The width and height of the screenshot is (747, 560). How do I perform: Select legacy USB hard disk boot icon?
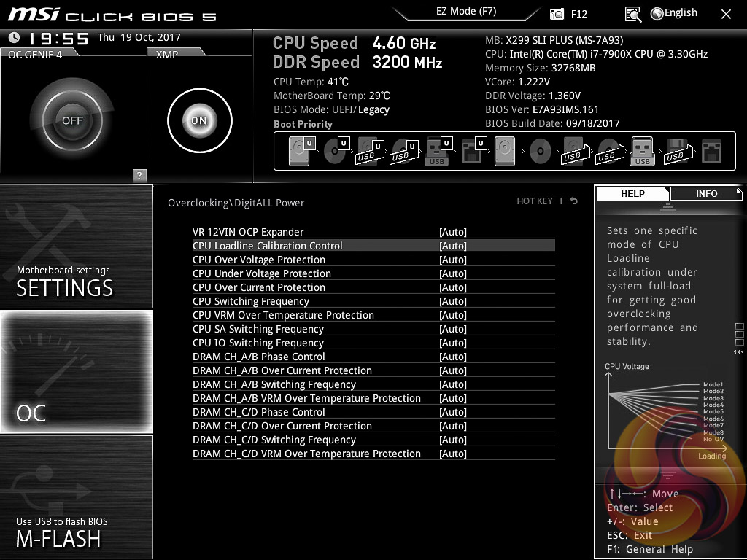[x=575, y=151]
